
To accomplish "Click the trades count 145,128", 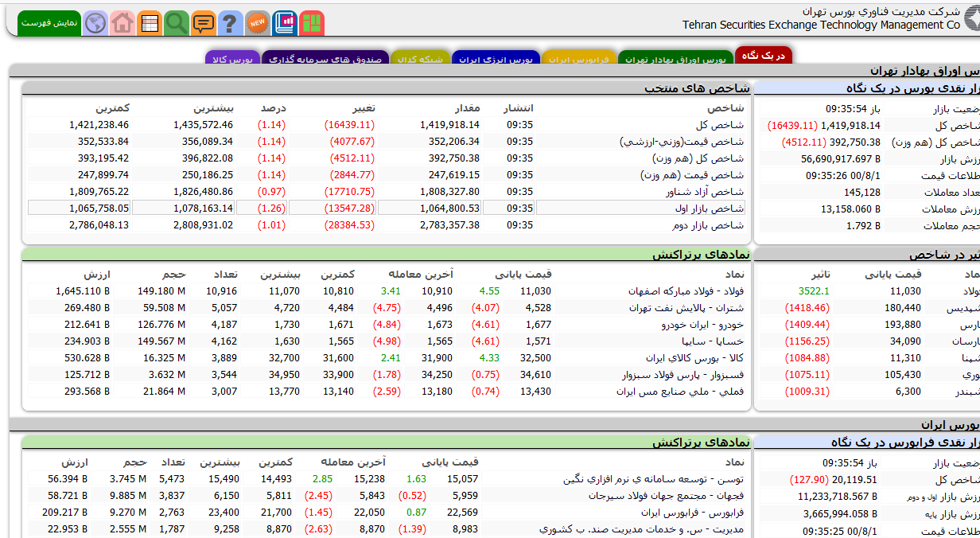I will (x=862, y=192).
